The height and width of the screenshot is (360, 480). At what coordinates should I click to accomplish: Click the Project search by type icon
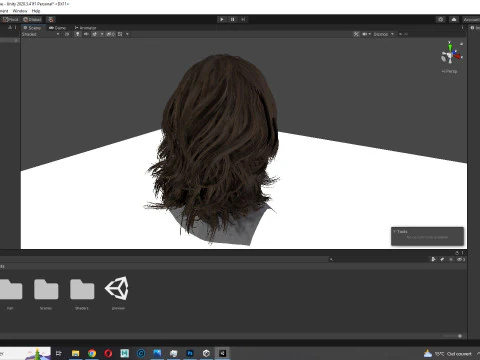click(433, 259)
